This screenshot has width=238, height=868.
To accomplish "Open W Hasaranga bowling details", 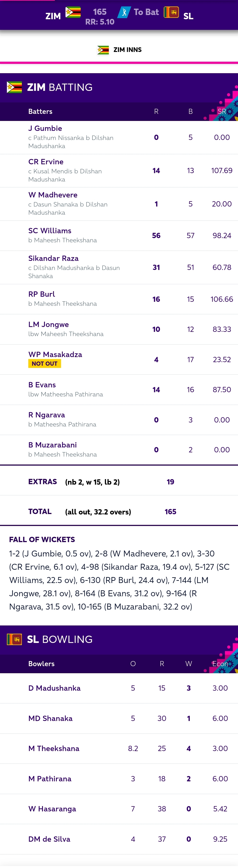I will point(52,809).
